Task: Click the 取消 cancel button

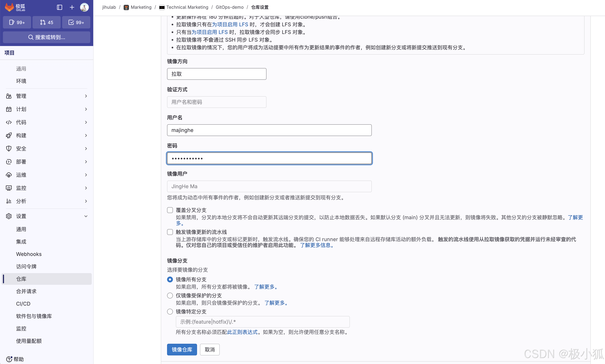Action: [209, 350]
